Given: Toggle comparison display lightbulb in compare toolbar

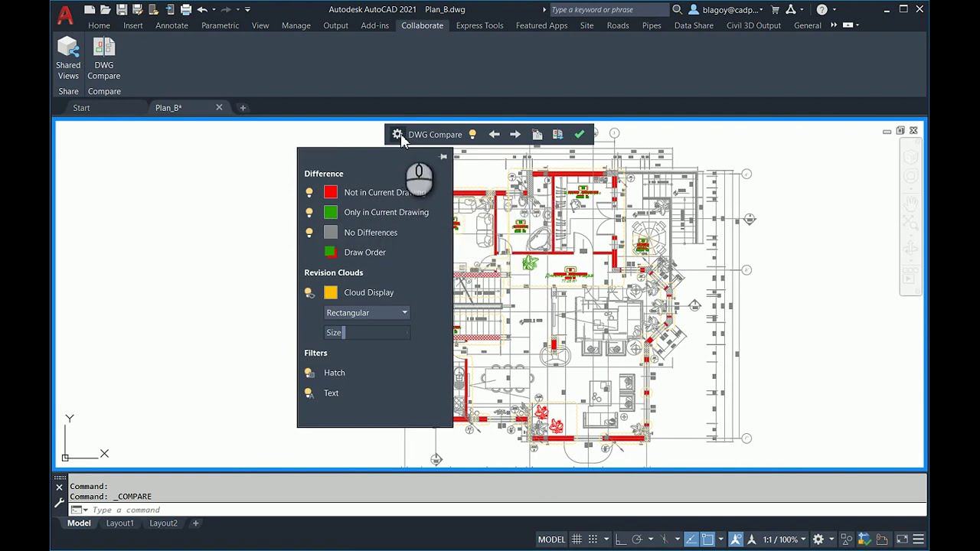Looking at the screenshot, I should pos(472,135).
